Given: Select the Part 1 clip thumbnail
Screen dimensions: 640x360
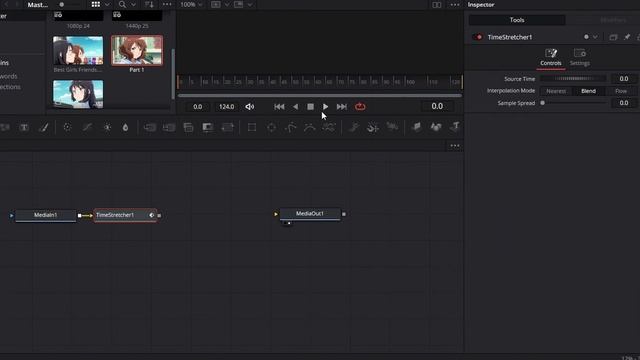Looking at the screenshot, I should pos(137,51).
